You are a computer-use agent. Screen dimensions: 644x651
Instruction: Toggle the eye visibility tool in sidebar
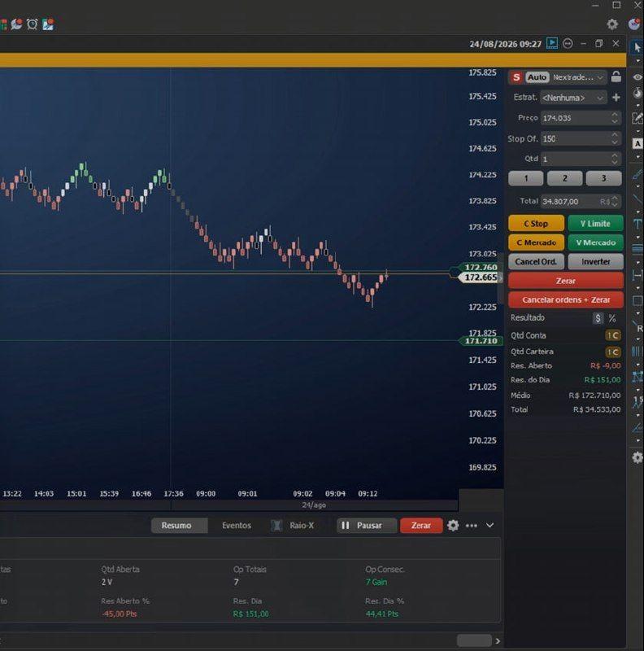point(637,77)
